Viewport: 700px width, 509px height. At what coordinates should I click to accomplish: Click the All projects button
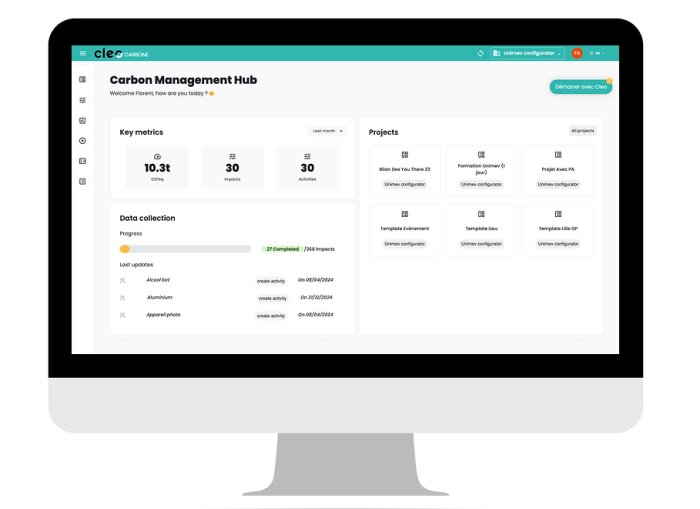[x=582, y=131]
